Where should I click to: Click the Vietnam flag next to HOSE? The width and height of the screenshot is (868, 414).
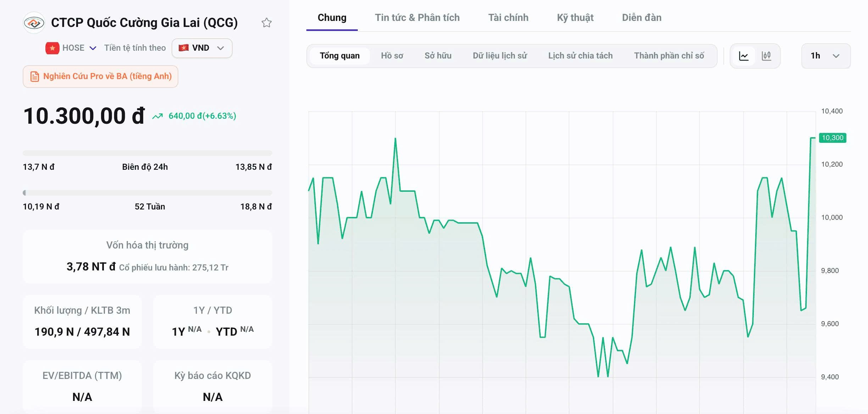pyautogui.click(x=52, y=48)
